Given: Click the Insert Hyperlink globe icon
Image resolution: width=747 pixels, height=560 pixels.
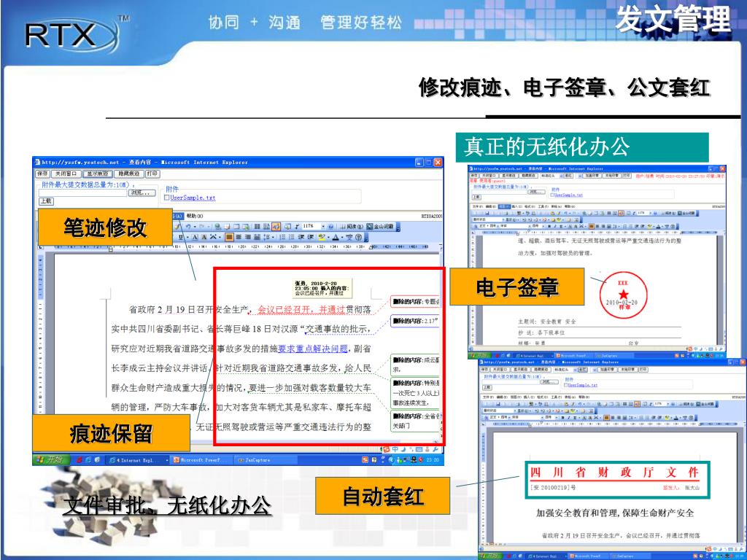Looking at the screenshot, I should pyautogui.click(x=217, y=227).
